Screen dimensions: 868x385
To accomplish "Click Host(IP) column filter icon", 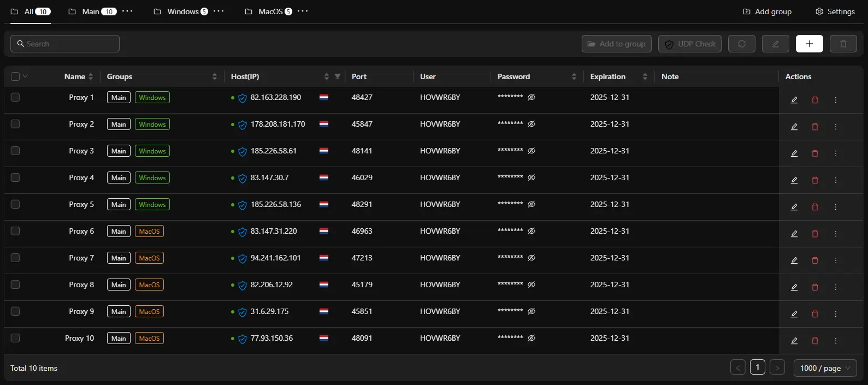I will click(x=338, y=76).
